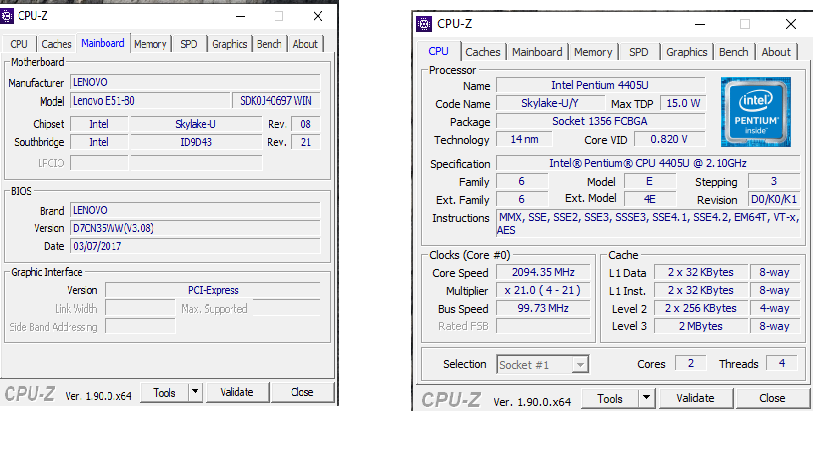Open Mainboard tab in right window
Viewport: 819px width, 460px height.
[537, 52]
